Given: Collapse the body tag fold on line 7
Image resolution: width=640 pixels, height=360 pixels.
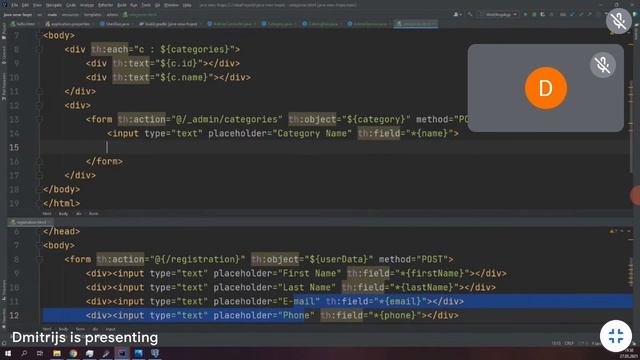Looking at the screenshot, I should (x=40, y=36).
